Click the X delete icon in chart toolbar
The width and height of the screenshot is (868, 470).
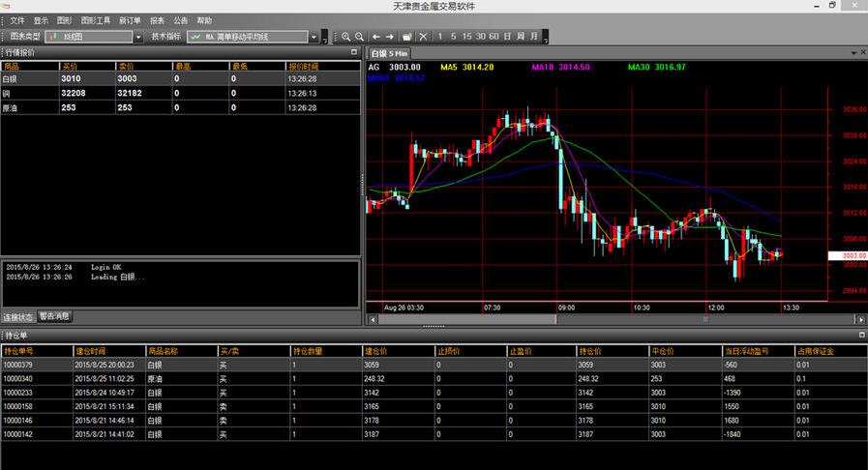tap(422, 37)
